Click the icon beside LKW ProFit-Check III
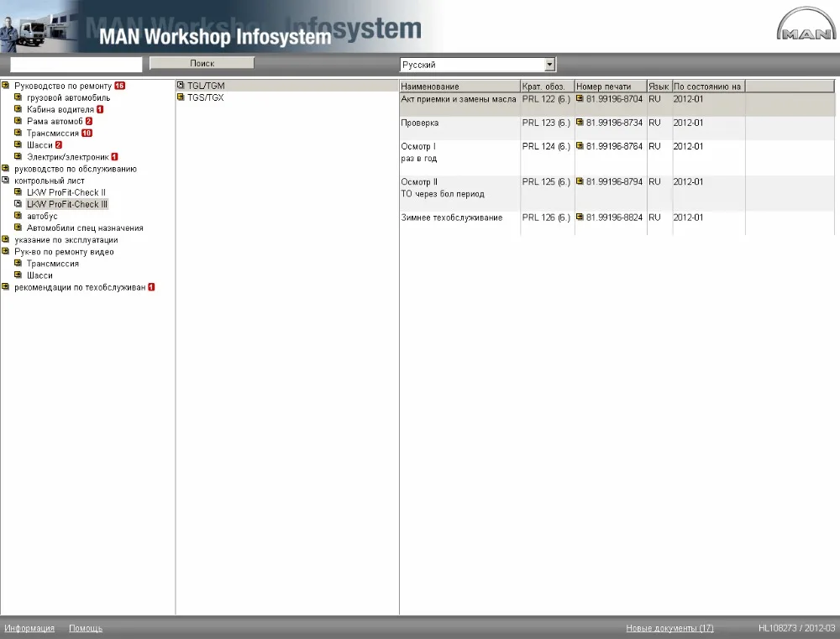The height and width of the screenshot is (639, 840). click(x=18, y=203)
